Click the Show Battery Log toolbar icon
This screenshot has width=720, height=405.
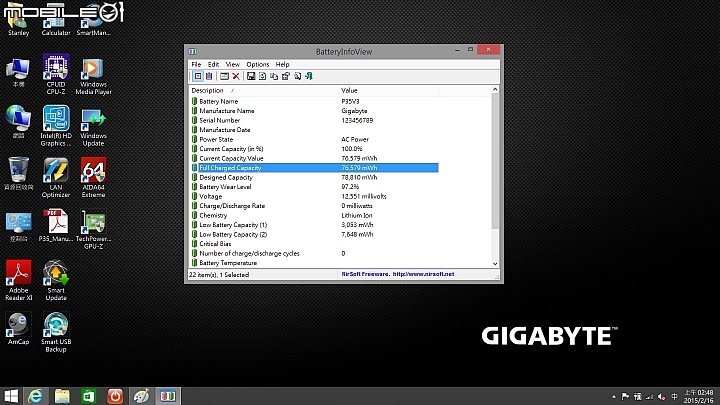209,76
